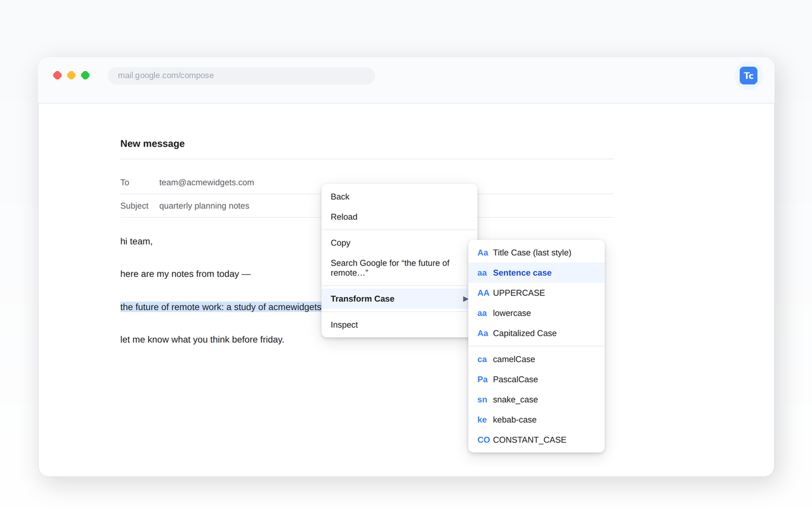Click the ca icon beside camelCase
Viewport: 812px width, 508px height.
[482, 359]
